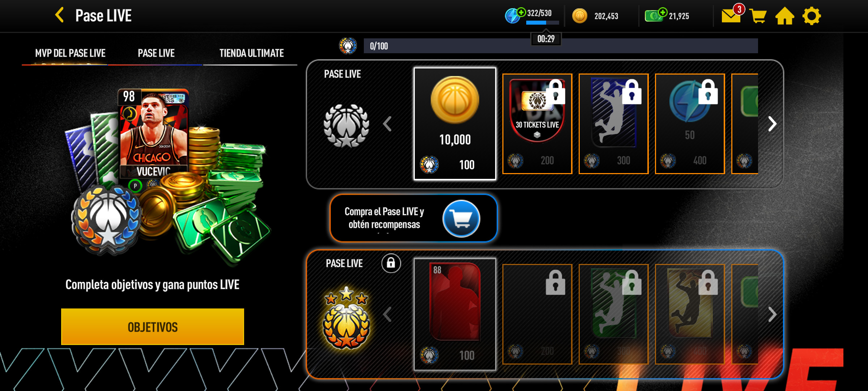Open the settings gear icon
The height and width of the screenshot is (391, 868).
point(812,16)
